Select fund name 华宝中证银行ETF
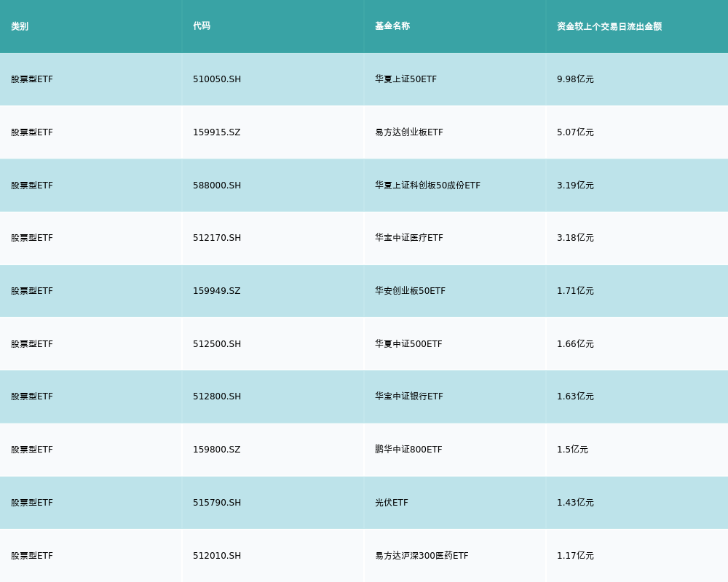Image resolution: width=728 pixels, height=582 pixels. pos(409,396)
